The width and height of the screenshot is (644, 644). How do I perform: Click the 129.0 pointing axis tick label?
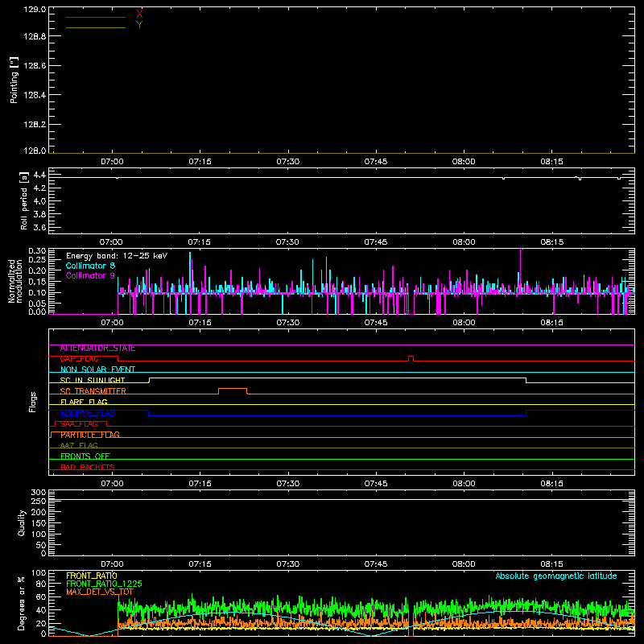coord(35,9)
